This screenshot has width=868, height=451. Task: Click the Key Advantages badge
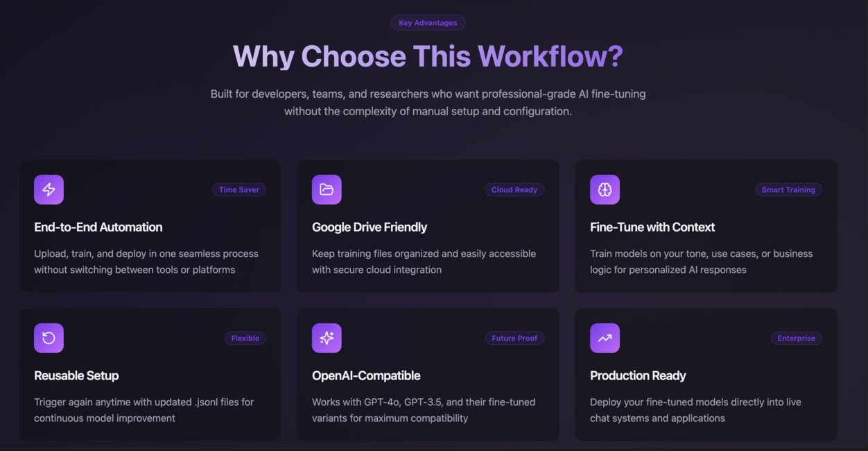click(x=428, y=23)
